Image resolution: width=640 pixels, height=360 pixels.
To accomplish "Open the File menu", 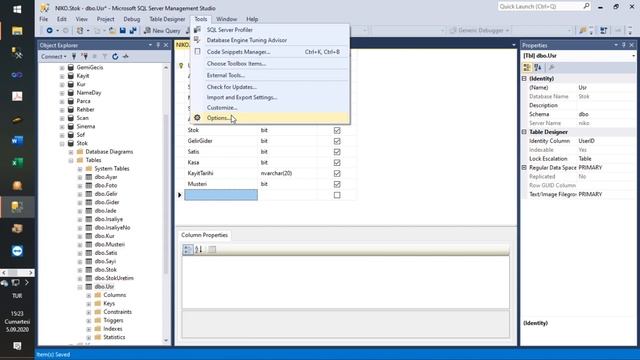I will (44, 19).
